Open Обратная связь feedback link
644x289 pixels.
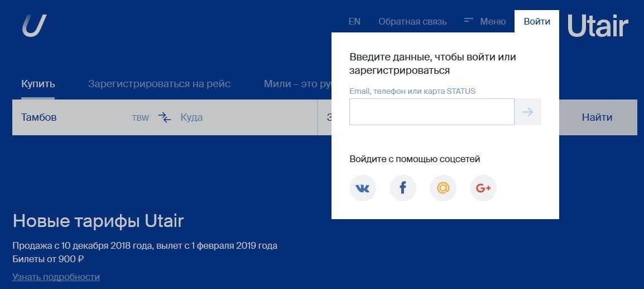[x=412, y=21]
